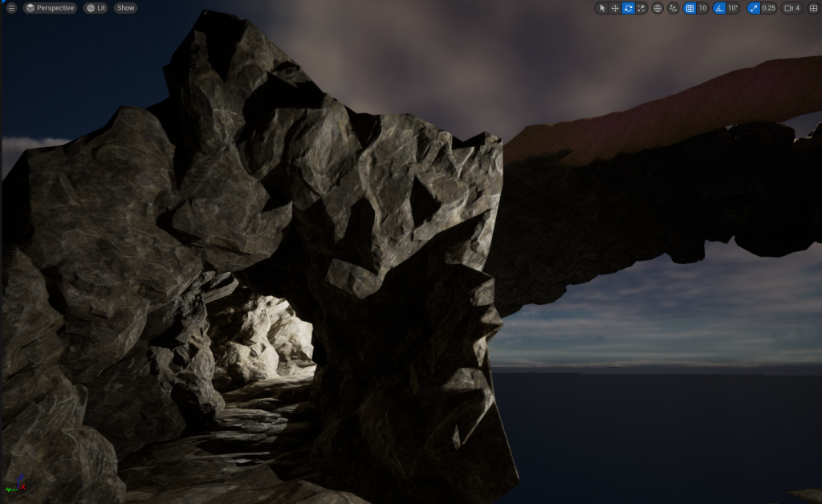
Task: Toggle grid snapping on or off
Action: click(x=689, y=8)
